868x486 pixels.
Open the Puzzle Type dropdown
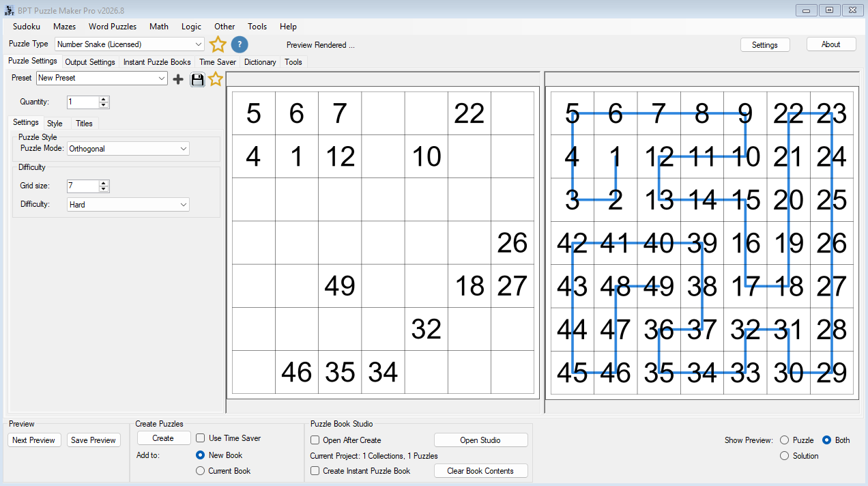[130, 44]
